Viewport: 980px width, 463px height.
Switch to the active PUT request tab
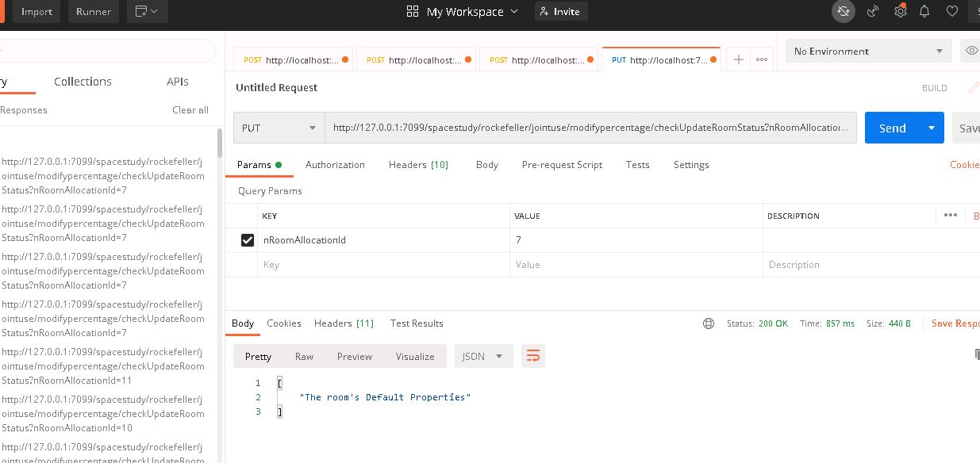coord(661,59)
